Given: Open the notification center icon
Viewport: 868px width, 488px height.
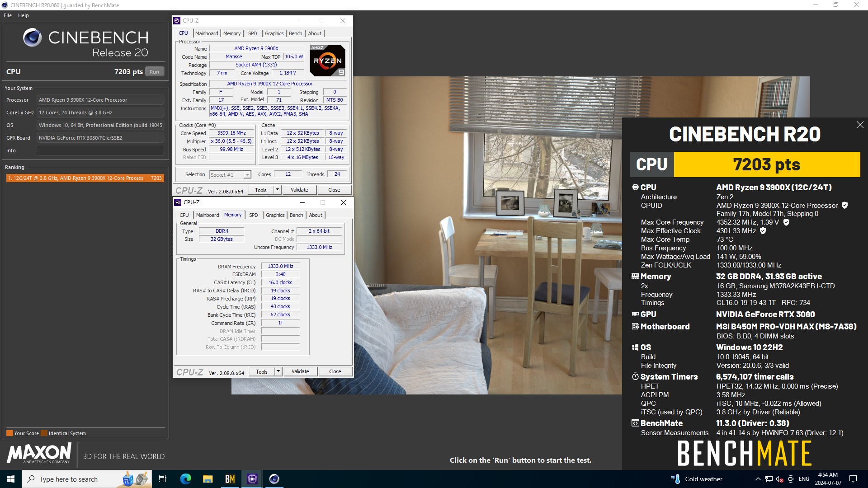Looking at the screenshot, I should [x=853, y=479].
